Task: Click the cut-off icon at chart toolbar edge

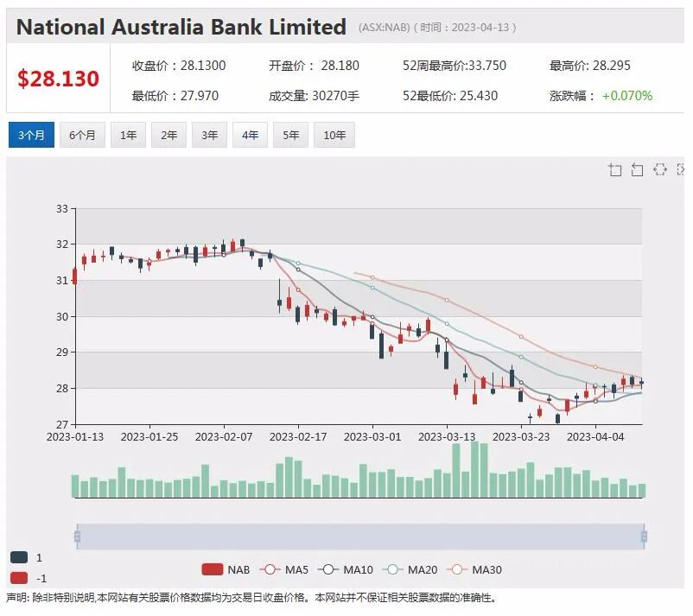Action: coord(681,169)
